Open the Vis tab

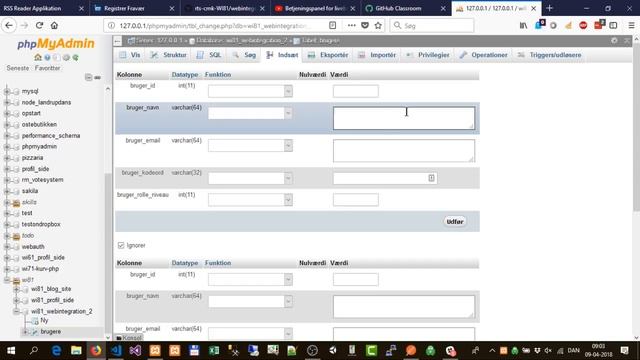tap(130, 55)
